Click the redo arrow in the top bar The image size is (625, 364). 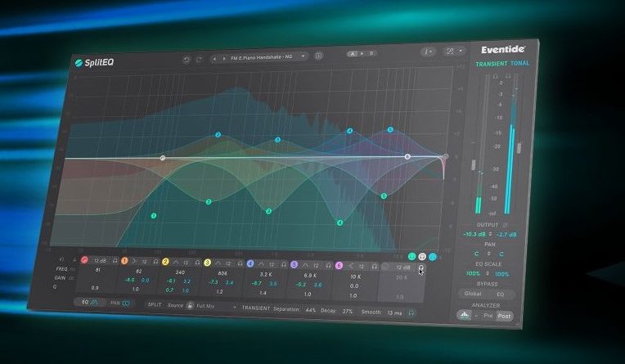199,60
